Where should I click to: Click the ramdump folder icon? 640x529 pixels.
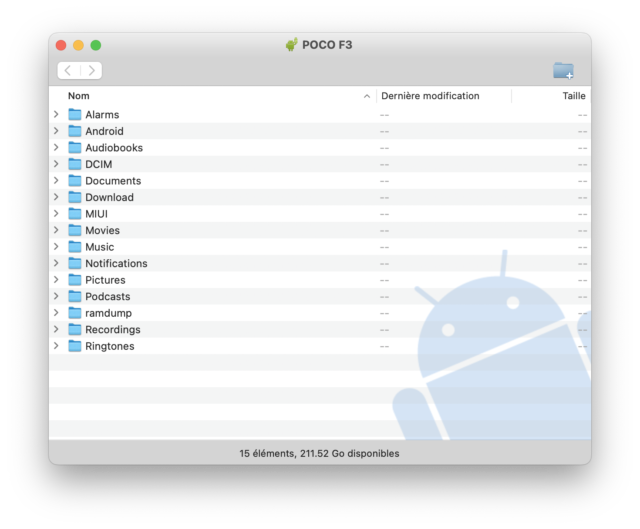(75, 313)
